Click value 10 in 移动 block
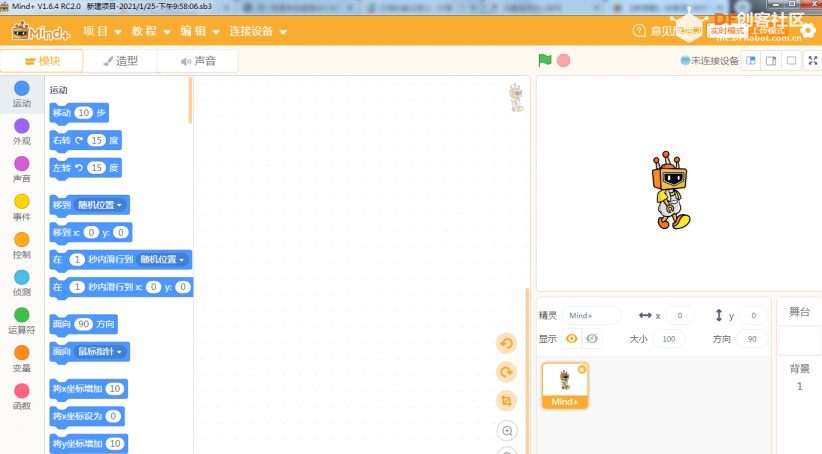822x454 pixels. tap(84, 113)
